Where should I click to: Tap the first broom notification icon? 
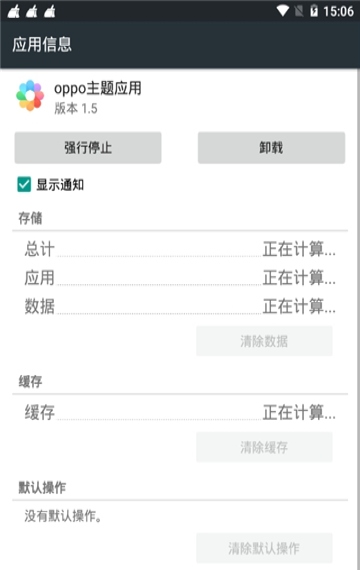pos(14,11)
